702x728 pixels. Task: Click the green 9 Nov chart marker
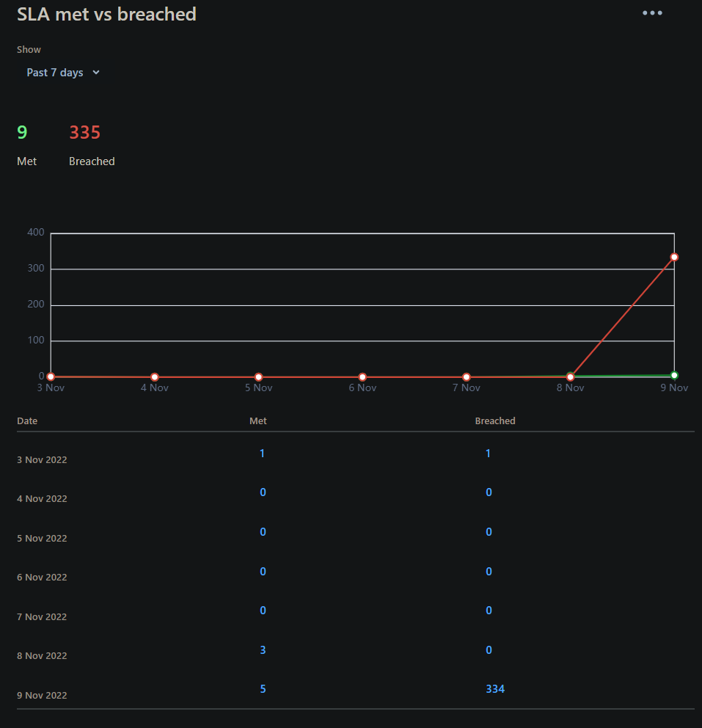click(673, 375)
